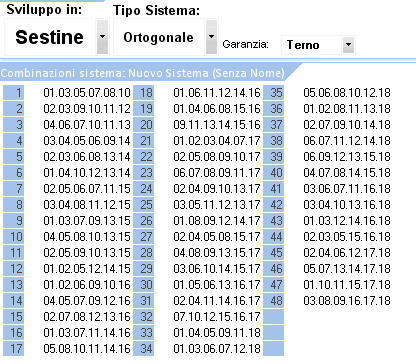The width and height of the screenshot is (416, 364).
Task: Click the Terno combo box field
Action: (x=318, y=45)
